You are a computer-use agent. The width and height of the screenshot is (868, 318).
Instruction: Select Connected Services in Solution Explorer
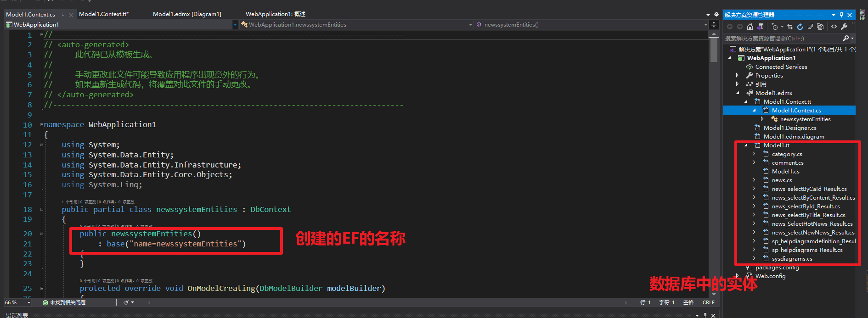click(781, 67)
